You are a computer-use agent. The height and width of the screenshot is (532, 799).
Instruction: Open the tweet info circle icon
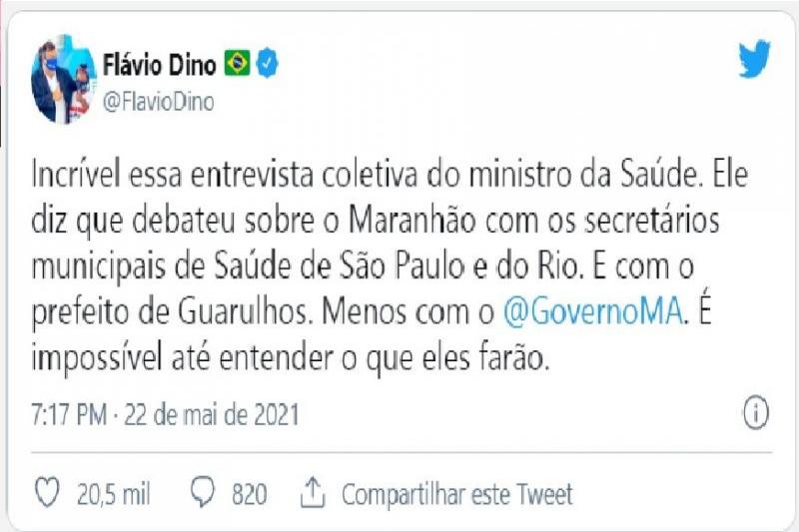[x=755, y=411]
